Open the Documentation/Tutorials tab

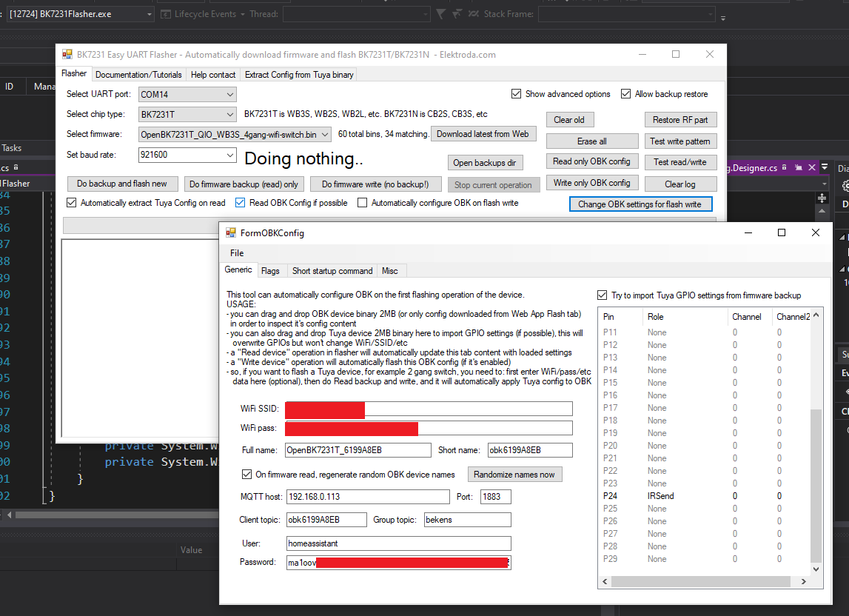point(138,75)
